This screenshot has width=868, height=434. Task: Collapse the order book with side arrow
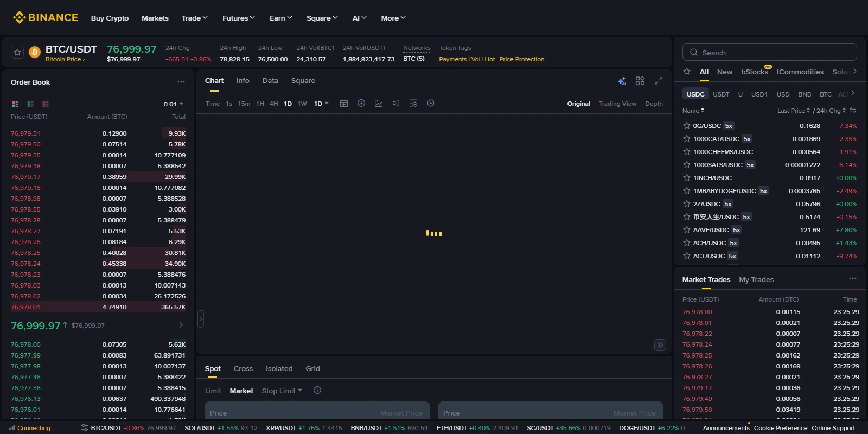[200, 319]
